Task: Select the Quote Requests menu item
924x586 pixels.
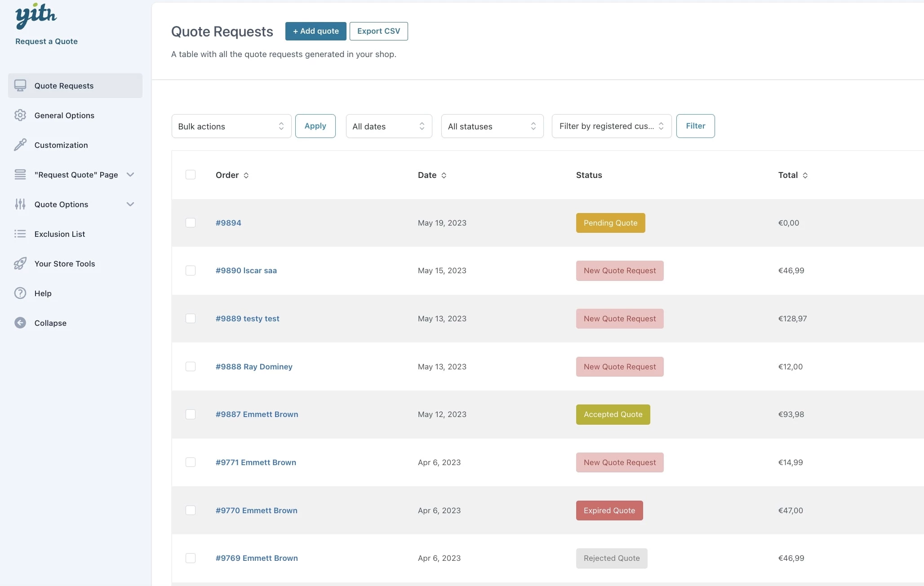Action: [64, 85]
